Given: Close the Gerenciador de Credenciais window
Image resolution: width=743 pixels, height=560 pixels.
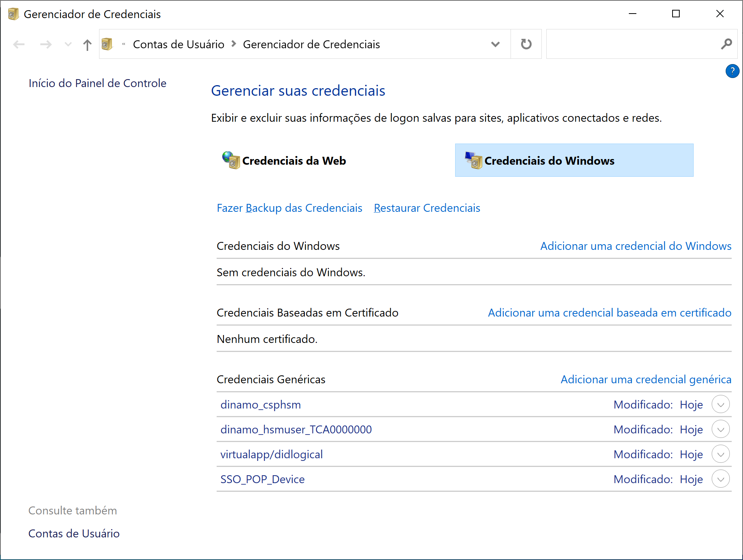Looking at the screenshot, I should [x=720, y=14].
